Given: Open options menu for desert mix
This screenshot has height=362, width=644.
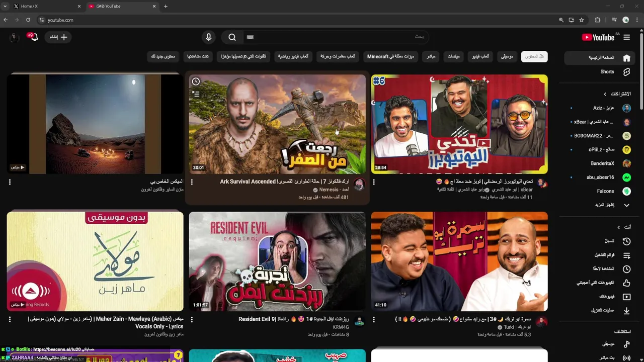Looking at the screenshot, I should pos(10,182).
